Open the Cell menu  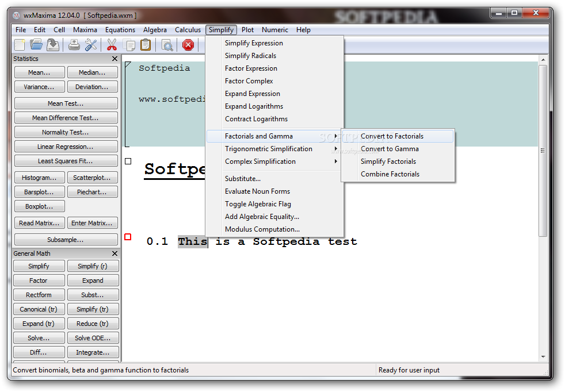coord(59,30)
